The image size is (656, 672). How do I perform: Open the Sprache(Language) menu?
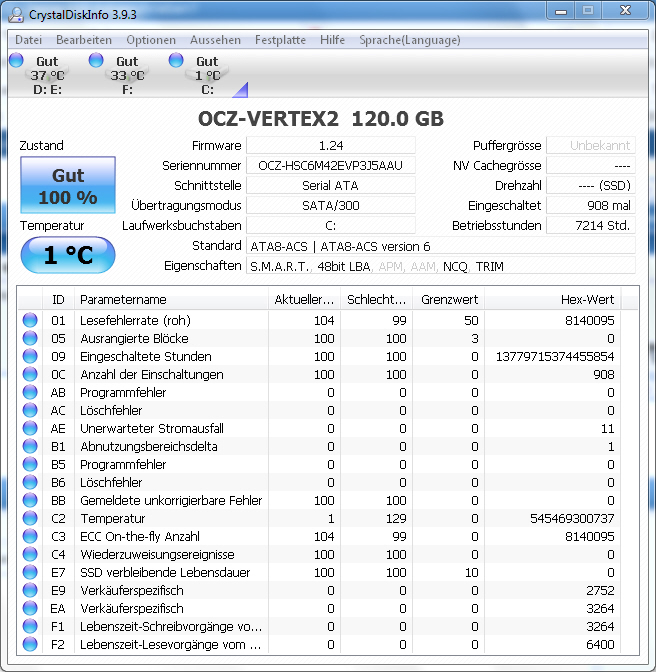pyautogui.click(x=410, y=40)
